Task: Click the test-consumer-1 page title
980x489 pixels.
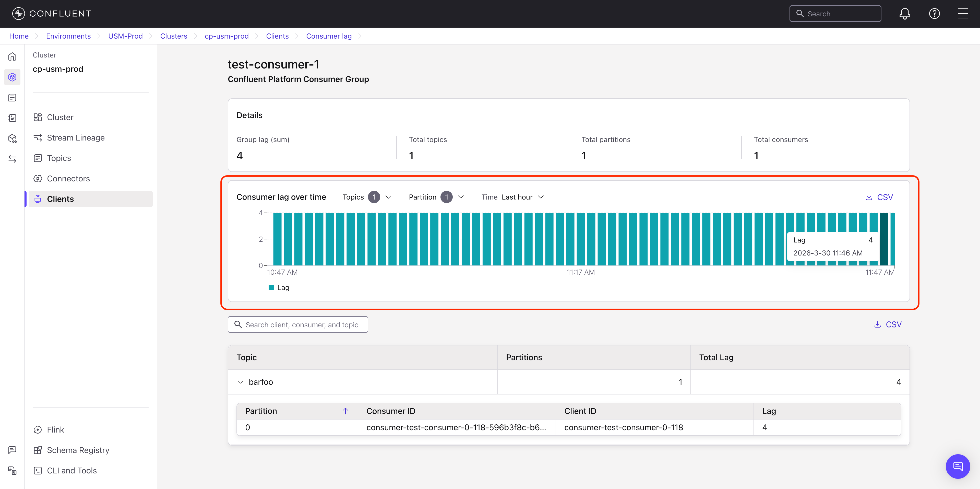Action: coord(273,64)
